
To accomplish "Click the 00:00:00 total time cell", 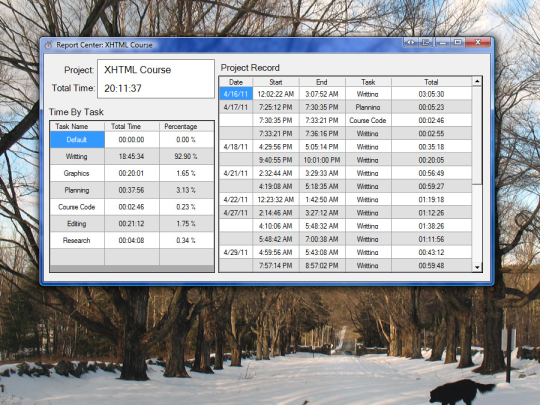I will coord(132,139).
